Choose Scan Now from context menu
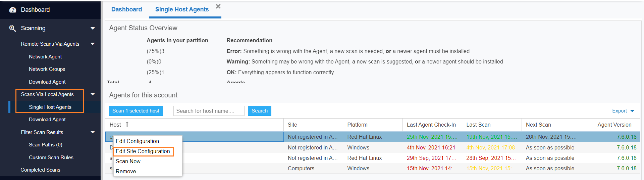The image size is (644, 180). pyautogui.click(x=128, y=162)
